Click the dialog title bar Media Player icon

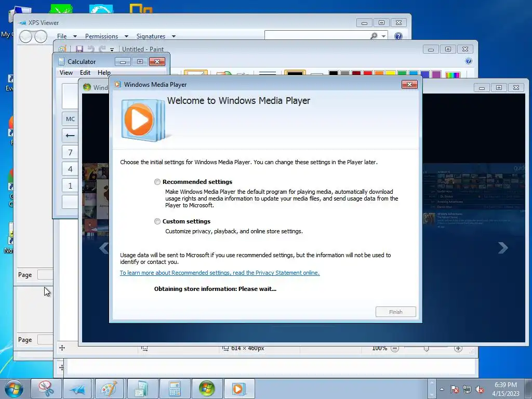coord(117,85)
